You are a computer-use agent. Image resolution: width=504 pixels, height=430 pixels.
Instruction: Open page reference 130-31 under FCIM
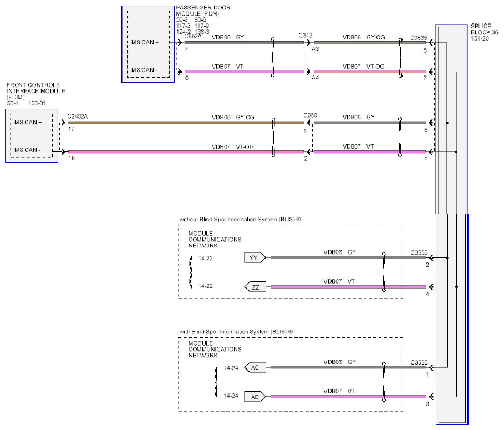[x=37, y=103]
